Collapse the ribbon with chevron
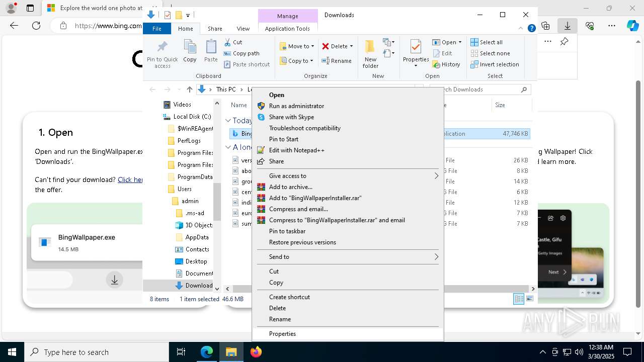644x362 pixels. click(521, 29)
